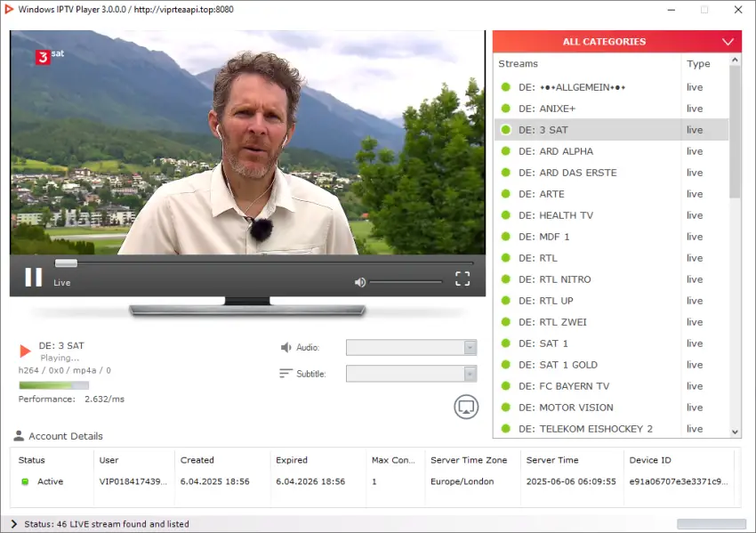Click the Created column header

[197, 460]
